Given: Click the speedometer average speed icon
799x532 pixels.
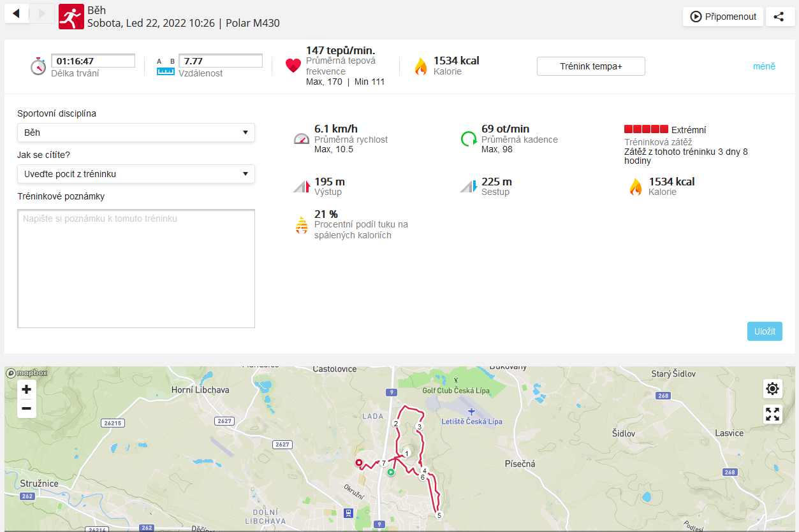Looking at the screenshot, I should coord(302,138).
